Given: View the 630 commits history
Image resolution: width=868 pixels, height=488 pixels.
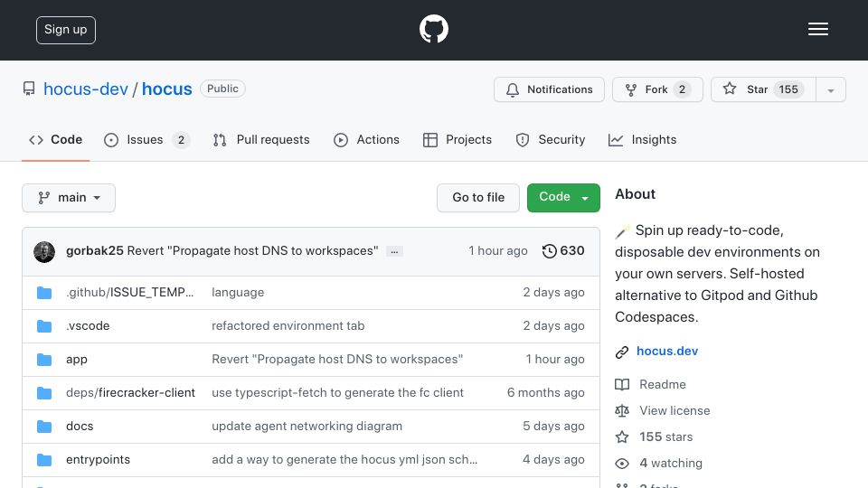Looking at the screenshot, I should pos(563,250).
